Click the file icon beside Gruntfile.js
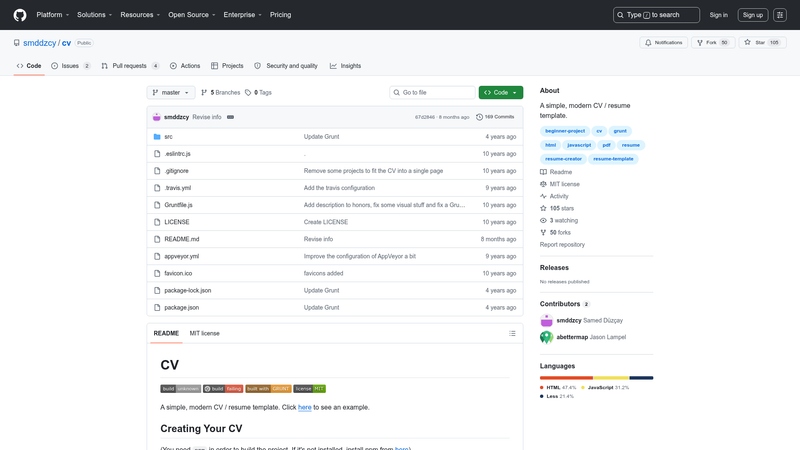 click(157, 205)
